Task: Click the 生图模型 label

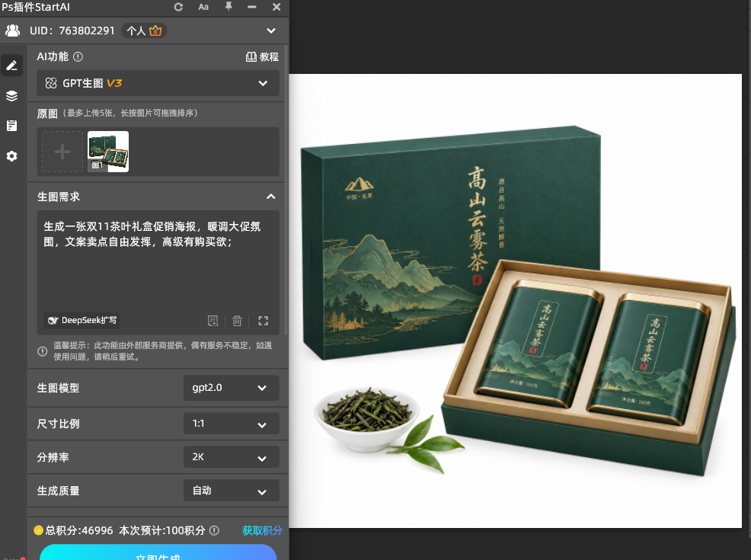Action: (59, 388)
